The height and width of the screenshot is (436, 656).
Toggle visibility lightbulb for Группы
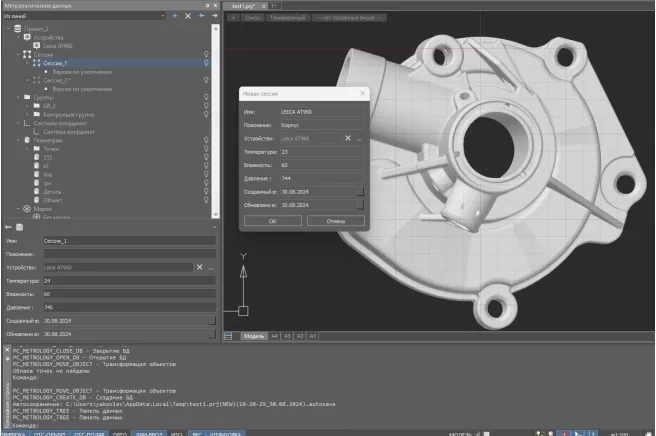point(206,97)
